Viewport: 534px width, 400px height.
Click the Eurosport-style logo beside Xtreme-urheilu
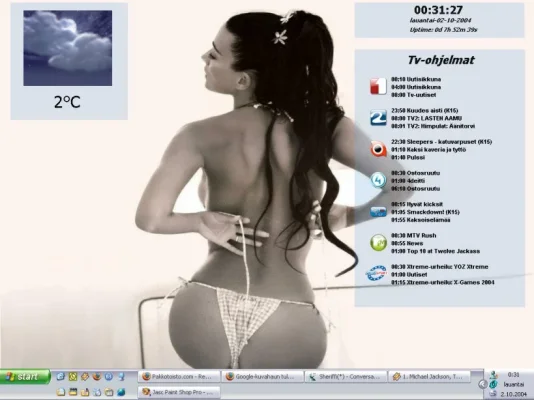[x=376, y=273]
